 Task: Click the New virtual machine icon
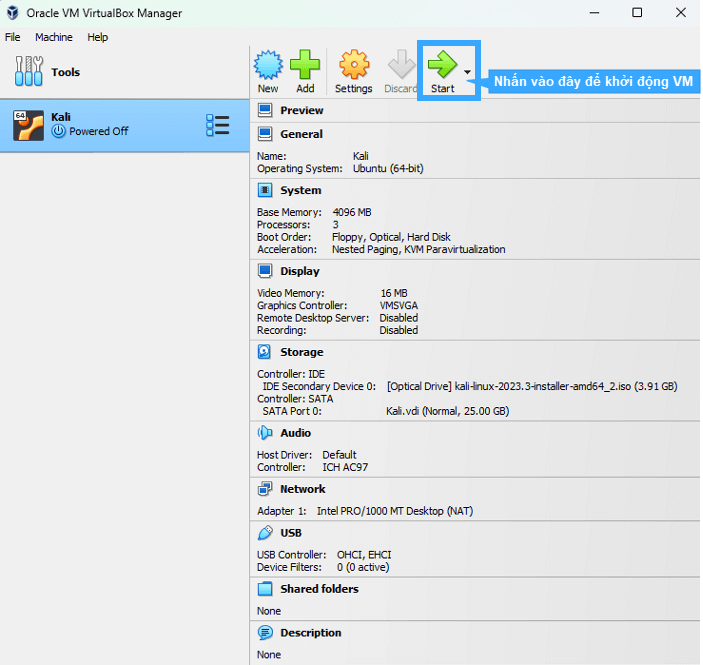(x=268, y=65)
